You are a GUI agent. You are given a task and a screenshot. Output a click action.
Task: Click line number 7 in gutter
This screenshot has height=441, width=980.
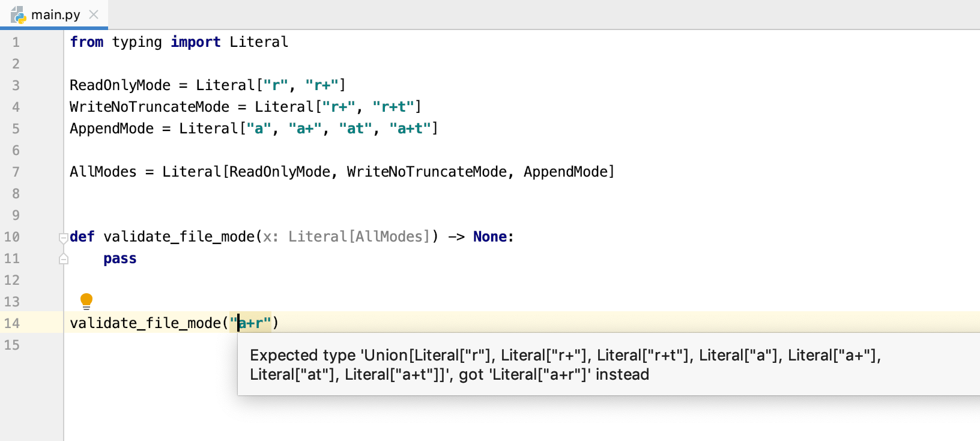tap(16, 172)
